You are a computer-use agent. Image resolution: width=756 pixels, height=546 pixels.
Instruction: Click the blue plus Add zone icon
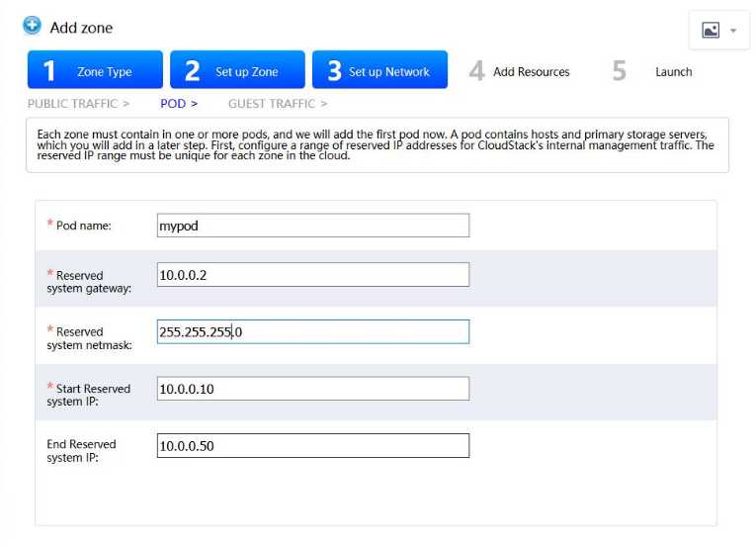[32, 25]
